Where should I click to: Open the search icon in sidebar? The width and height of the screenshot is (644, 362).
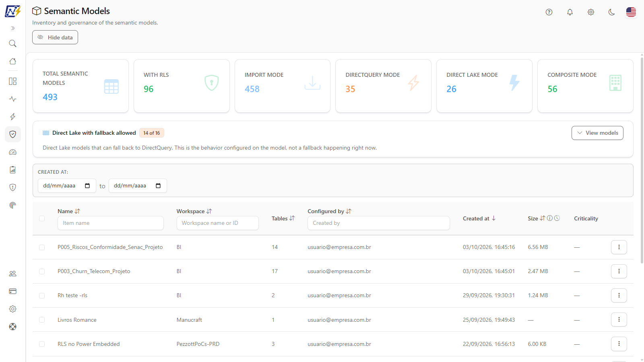(13, 43)
